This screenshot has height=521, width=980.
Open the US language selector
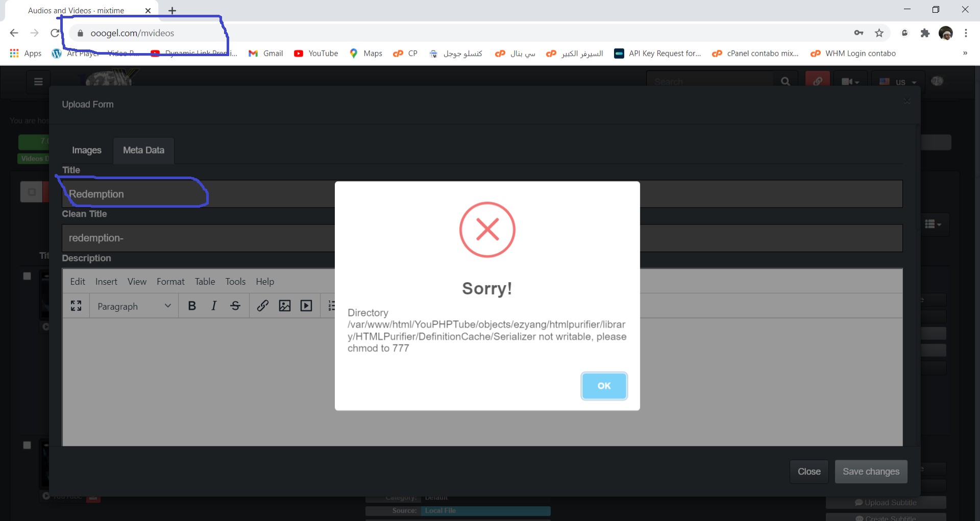coord(899,82)
